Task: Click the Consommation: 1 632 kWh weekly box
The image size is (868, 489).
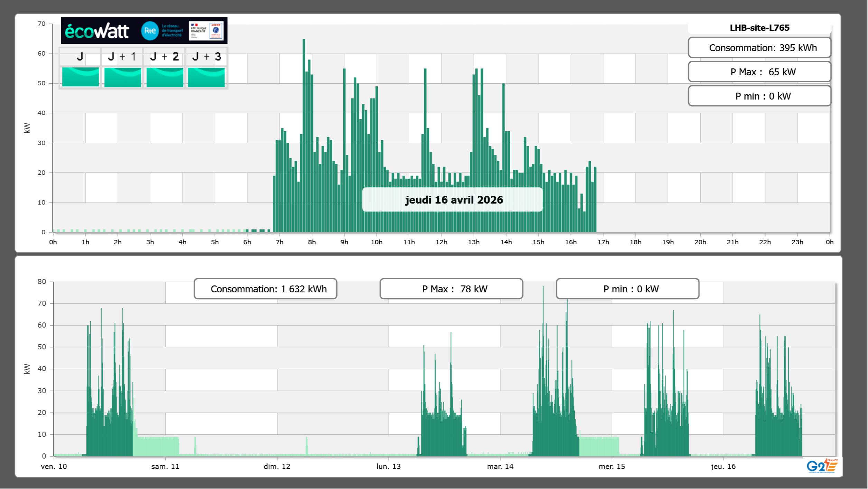Action: click(x=265, y=289)
